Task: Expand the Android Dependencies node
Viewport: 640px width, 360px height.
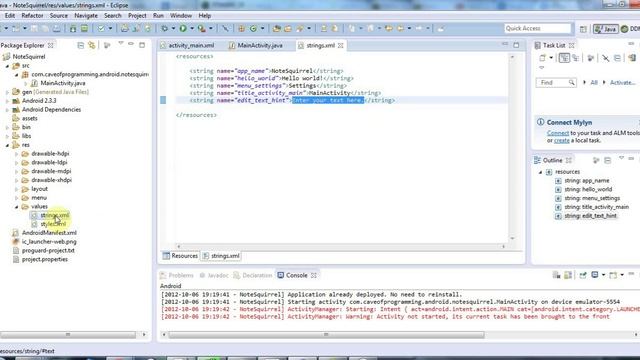Action: (7, 110)
